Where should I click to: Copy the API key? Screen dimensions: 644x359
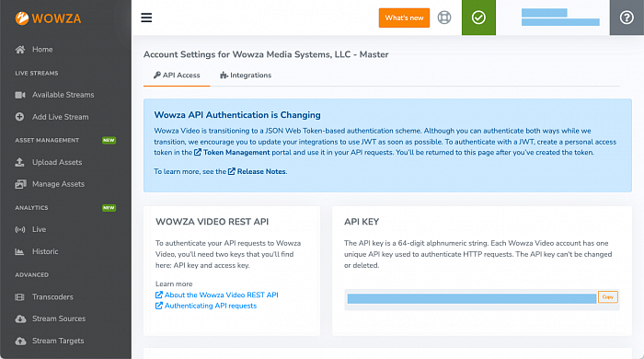point(608,297)
